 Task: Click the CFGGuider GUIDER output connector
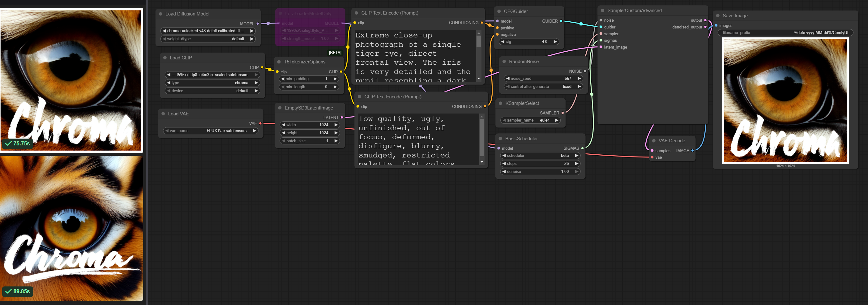click(x=561, y=21)
